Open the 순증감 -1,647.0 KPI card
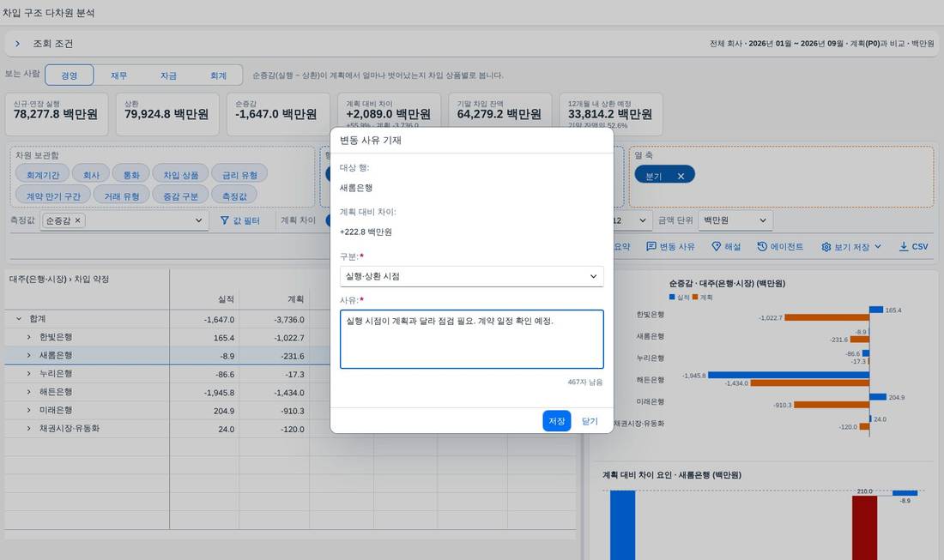The height and width of the screenshot is (560, 944). tap(278, 114)
